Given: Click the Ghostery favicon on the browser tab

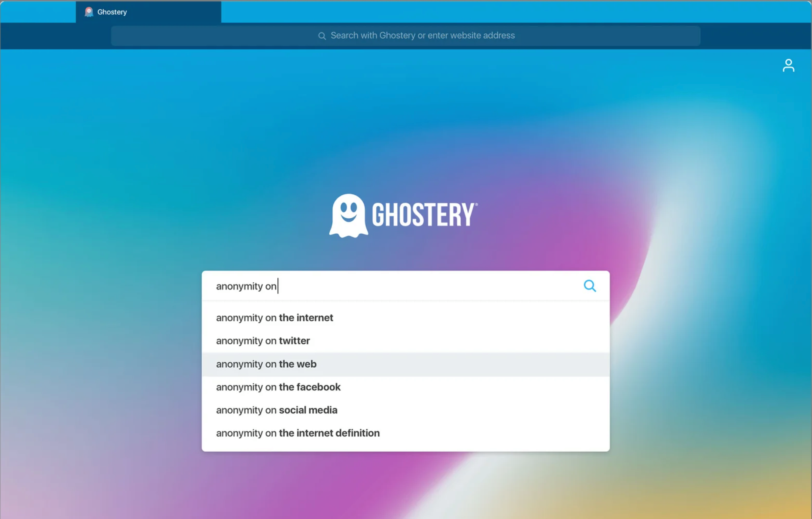Looking at the screenshot, I should point(89,12).
